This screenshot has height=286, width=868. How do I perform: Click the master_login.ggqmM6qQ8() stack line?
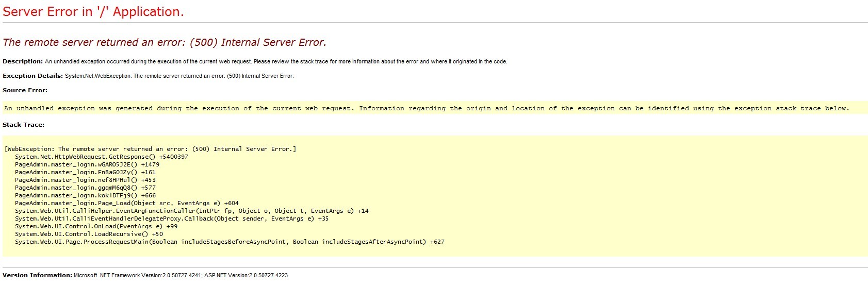[85, 188]
